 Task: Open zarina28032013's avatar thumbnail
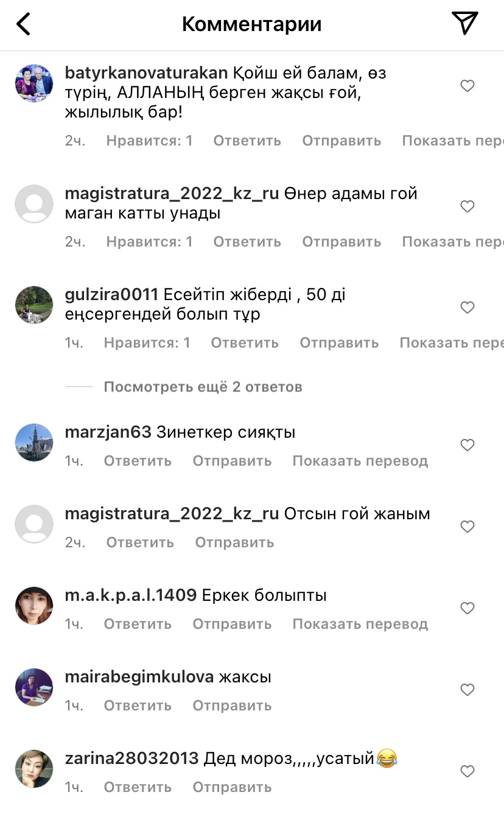34,769
